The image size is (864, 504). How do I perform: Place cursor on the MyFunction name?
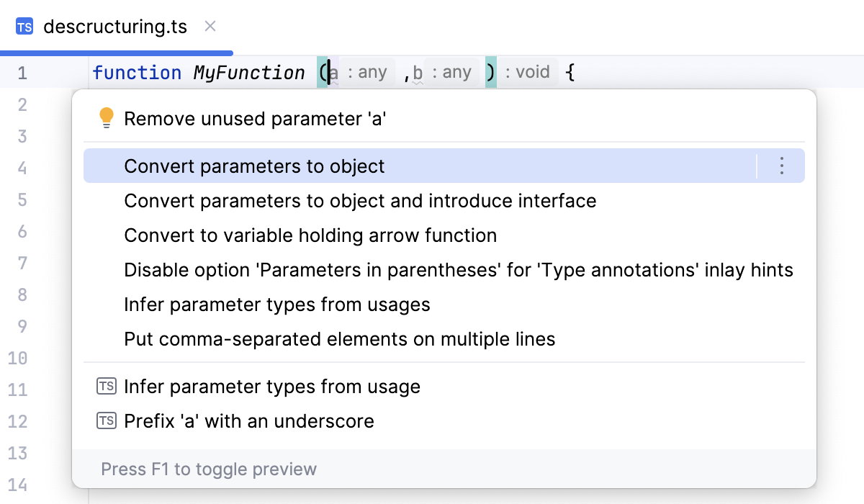click(x=248, y=72)
